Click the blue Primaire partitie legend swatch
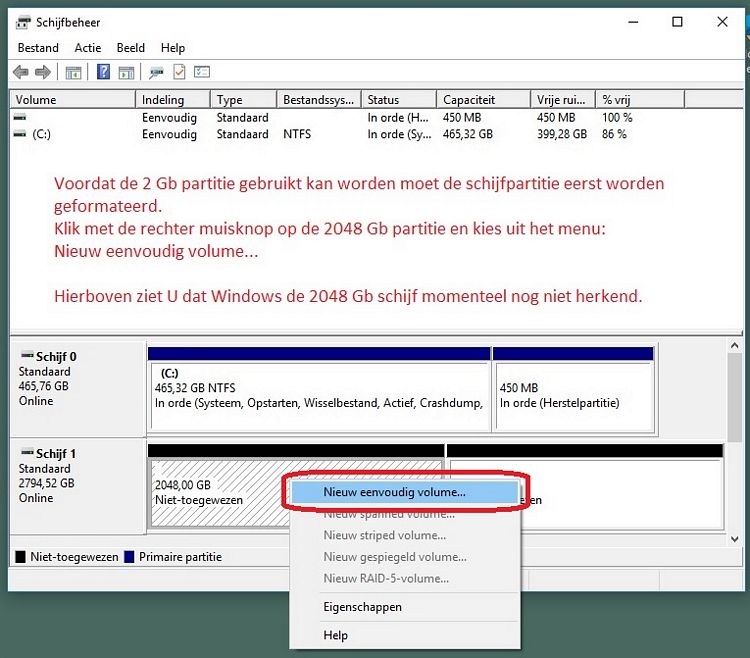This screenshot has width=750, height=658. click(129, 557)
